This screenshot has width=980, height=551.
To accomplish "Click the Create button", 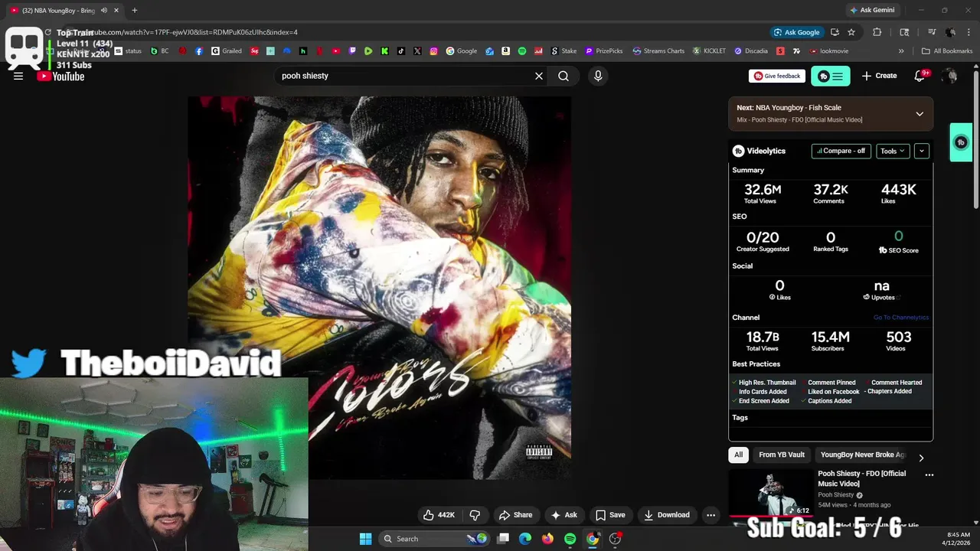I will tap(879, 76).
